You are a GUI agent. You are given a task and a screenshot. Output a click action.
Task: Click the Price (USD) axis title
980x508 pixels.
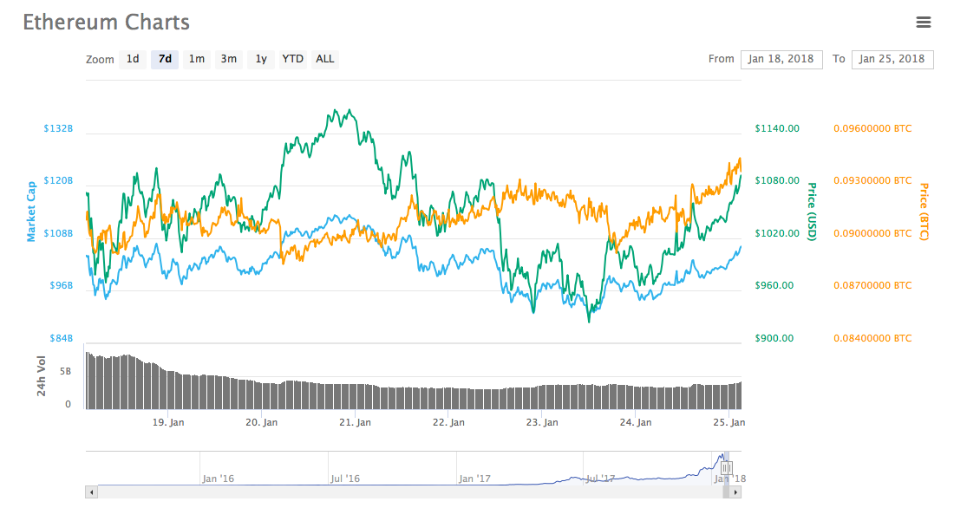813,211
